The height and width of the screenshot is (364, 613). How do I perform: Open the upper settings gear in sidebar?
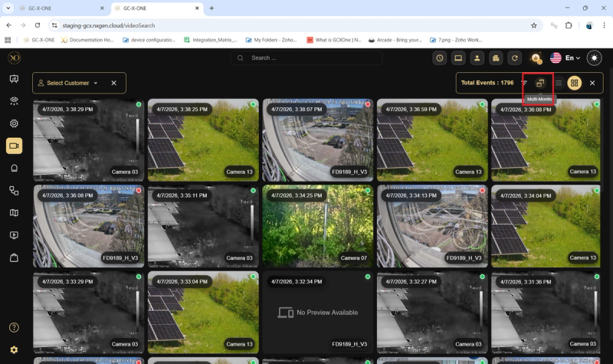point(14,123)
